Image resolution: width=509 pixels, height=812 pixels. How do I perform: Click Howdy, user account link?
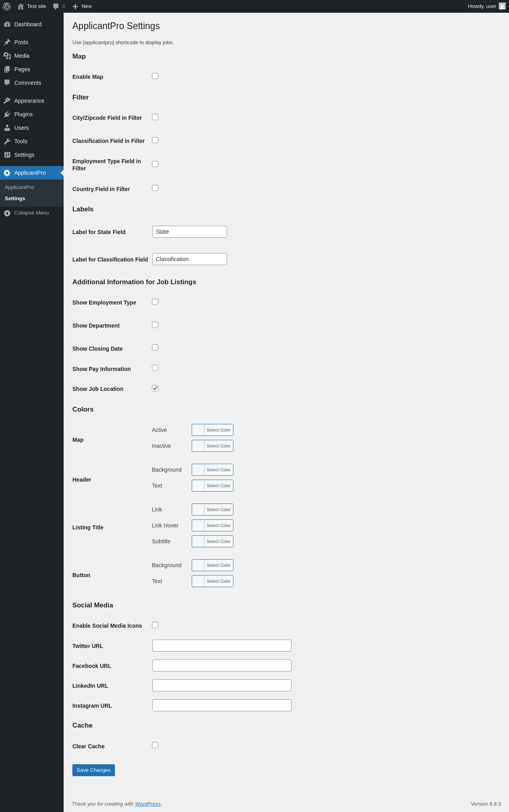click(x=486, y=6)
